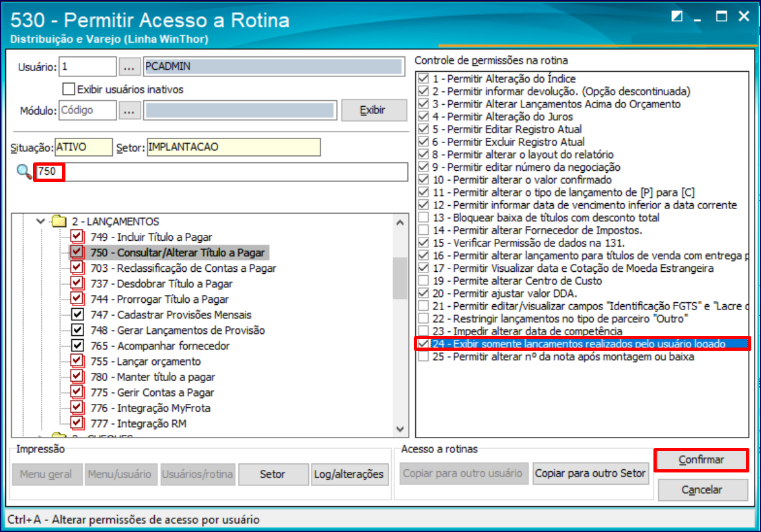
Task: Open the user lookup ellipsis button
Action: tap(129, 67)
